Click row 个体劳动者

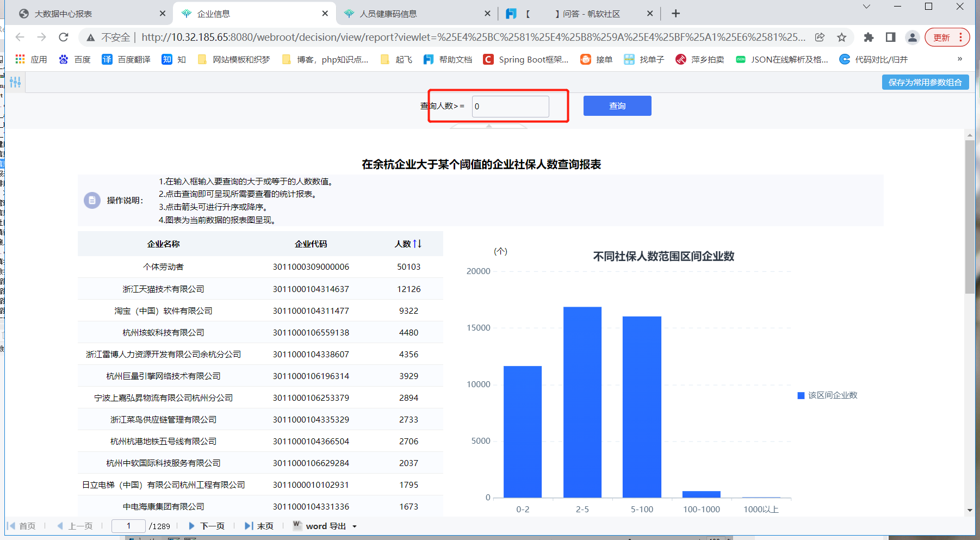pyautogui.click(x=260, y=266)
